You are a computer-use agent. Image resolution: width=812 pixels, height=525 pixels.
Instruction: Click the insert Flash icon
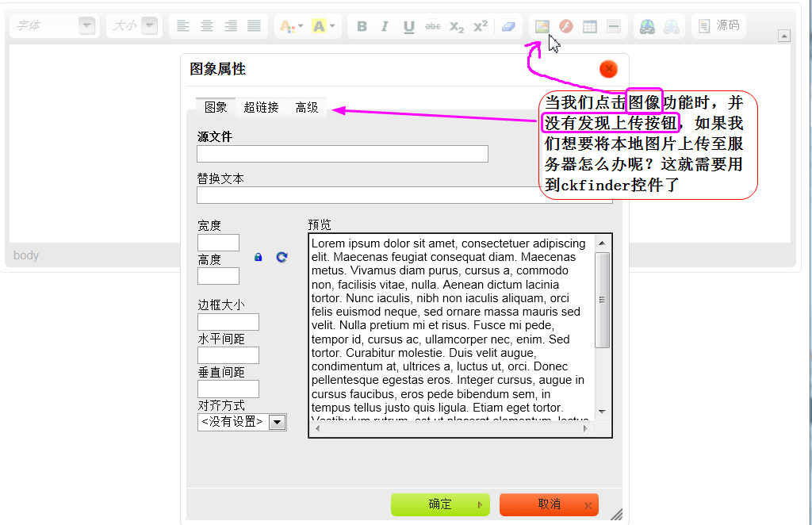tap(566, 26)
